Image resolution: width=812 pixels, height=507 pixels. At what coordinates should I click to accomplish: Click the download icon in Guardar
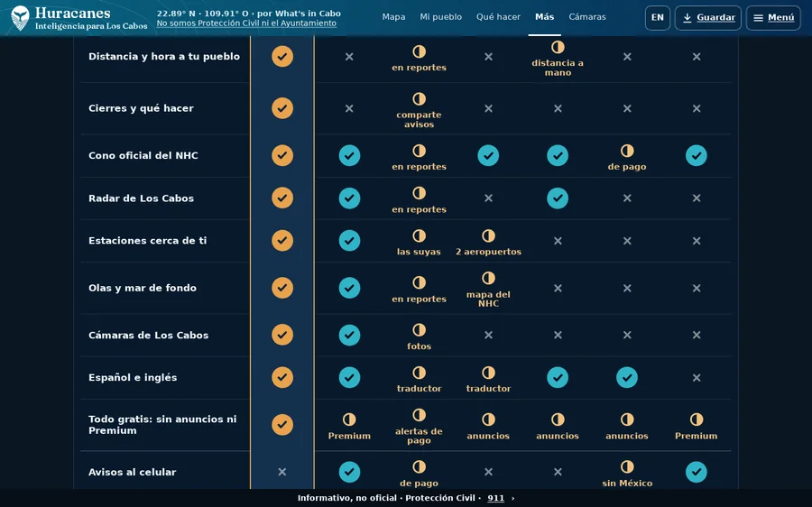(687, 18)
